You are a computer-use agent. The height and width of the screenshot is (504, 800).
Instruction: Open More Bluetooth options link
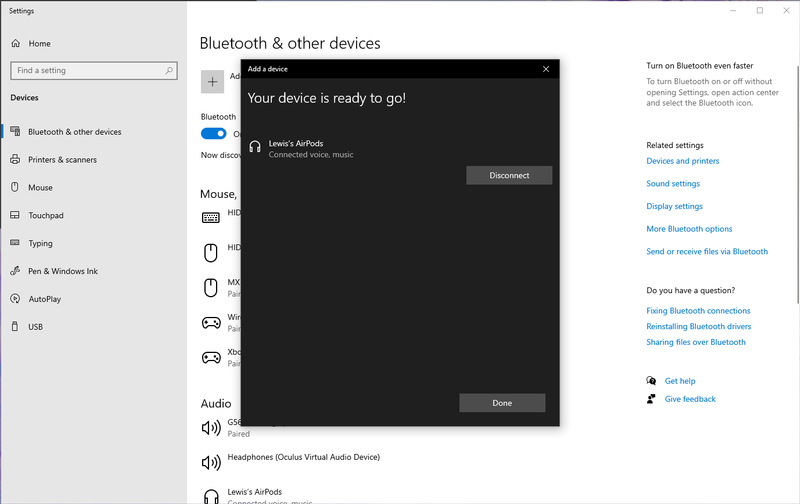click(689, 229)
